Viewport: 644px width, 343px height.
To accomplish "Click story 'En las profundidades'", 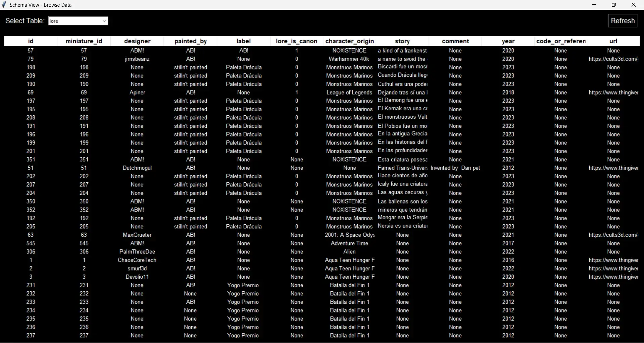I will point(402,151).
